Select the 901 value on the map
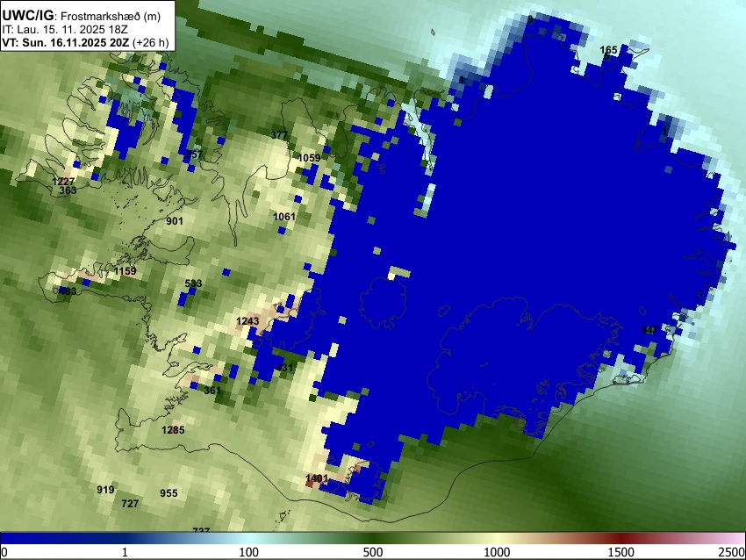The image size is (746, 560). click(175, 221)
